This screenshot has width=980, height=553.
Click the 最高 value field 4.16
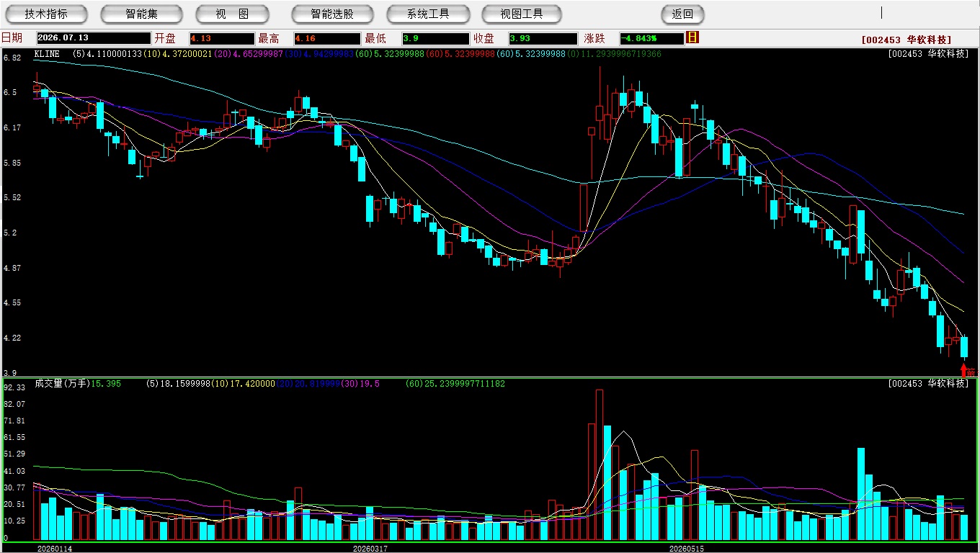327,38
